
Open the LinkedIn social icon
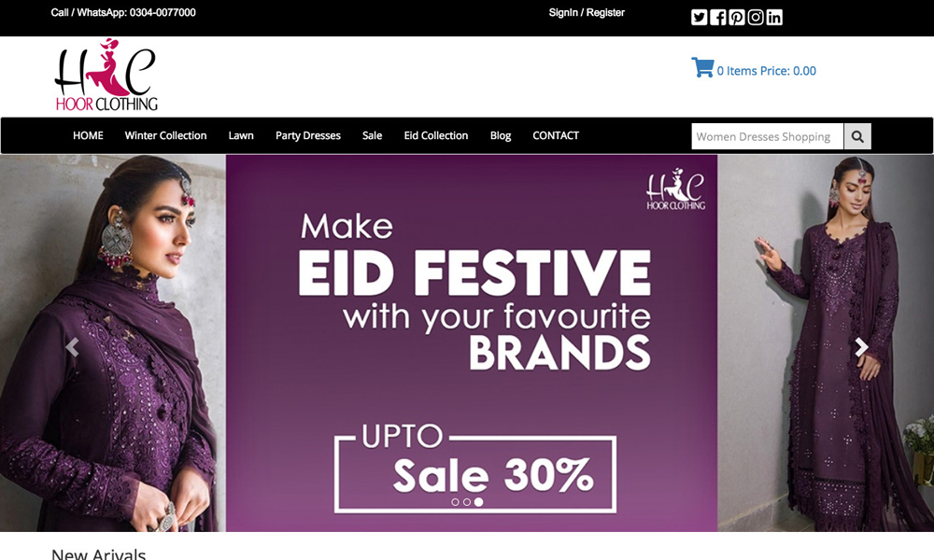coord(774,17)
